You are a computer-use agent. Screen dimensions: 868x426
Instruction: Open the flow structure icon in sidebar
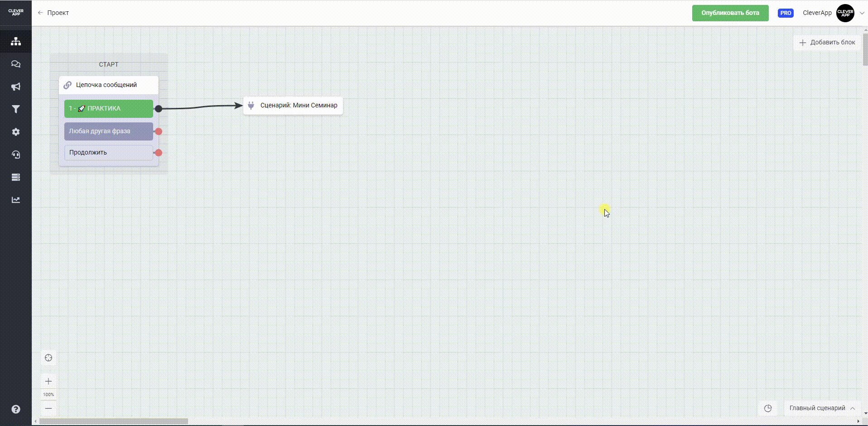pyautogui.click(x=16, y=41)
